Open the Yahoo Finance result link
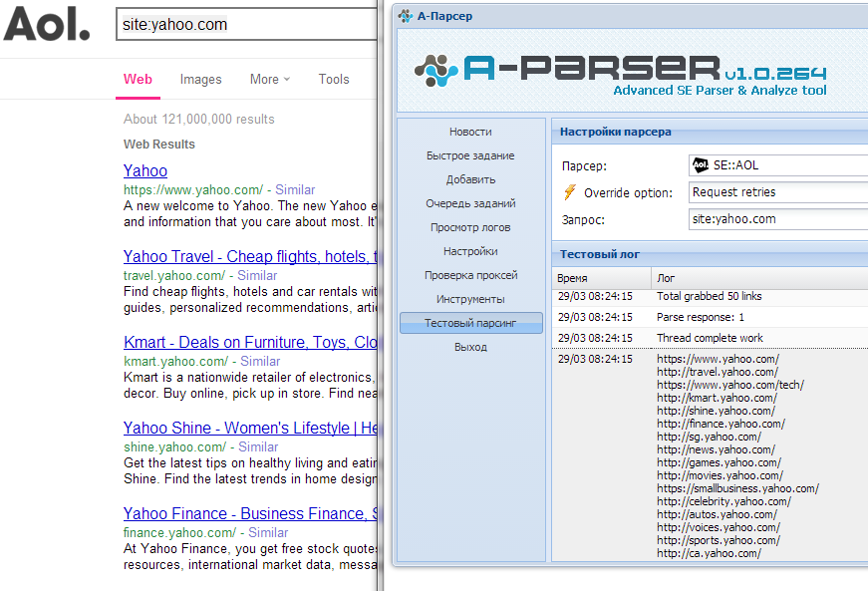 pyautogui.click(x=250, y=513)
